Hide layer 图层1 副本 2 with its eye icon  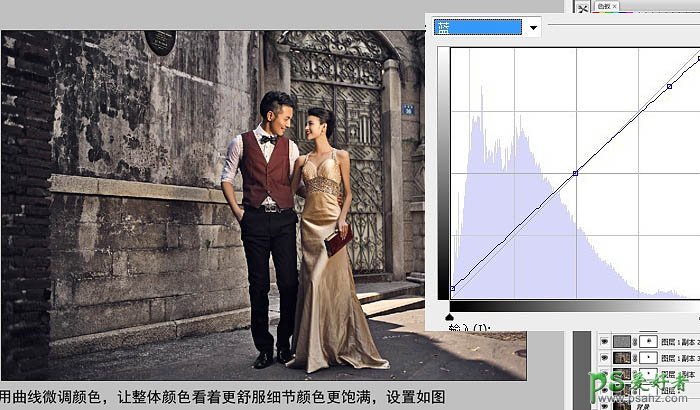(x=604, y=340)
